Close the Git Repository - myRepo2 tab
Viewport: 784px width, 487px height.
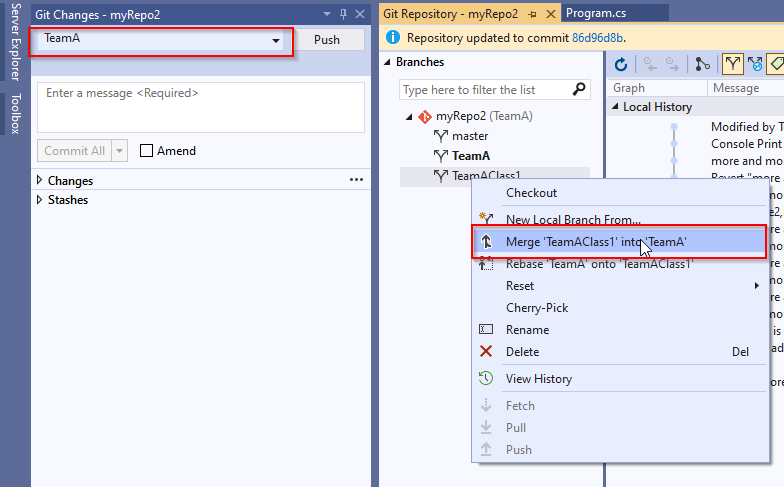click(x=551, y=14)
